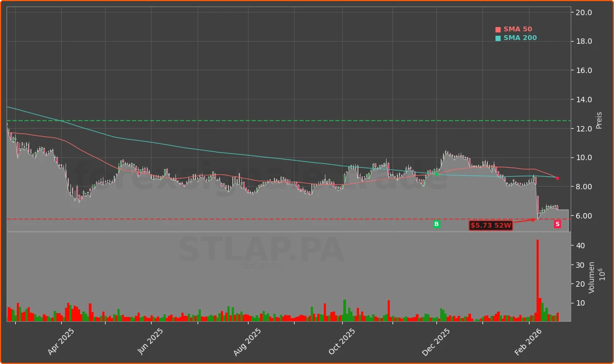Click the Stellantis company name watermark

click(x=260, y=266)
